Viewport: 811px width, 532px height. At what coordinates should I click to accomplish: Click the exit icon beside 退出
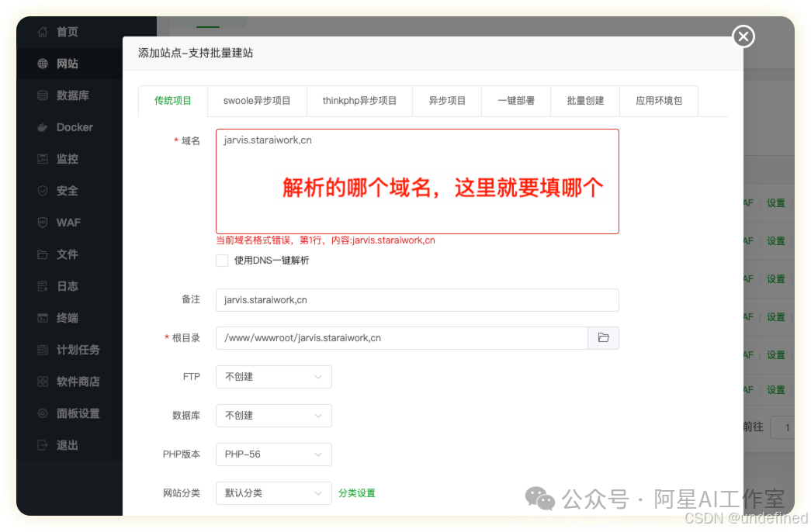tap(43, 445)
